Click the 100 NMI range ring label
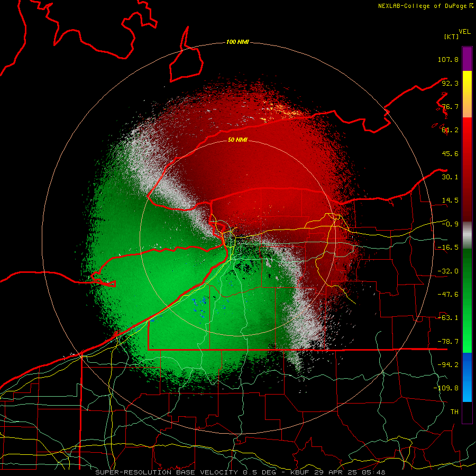The width and height of the screenshot is (476, 476). (x=237, y=42)
